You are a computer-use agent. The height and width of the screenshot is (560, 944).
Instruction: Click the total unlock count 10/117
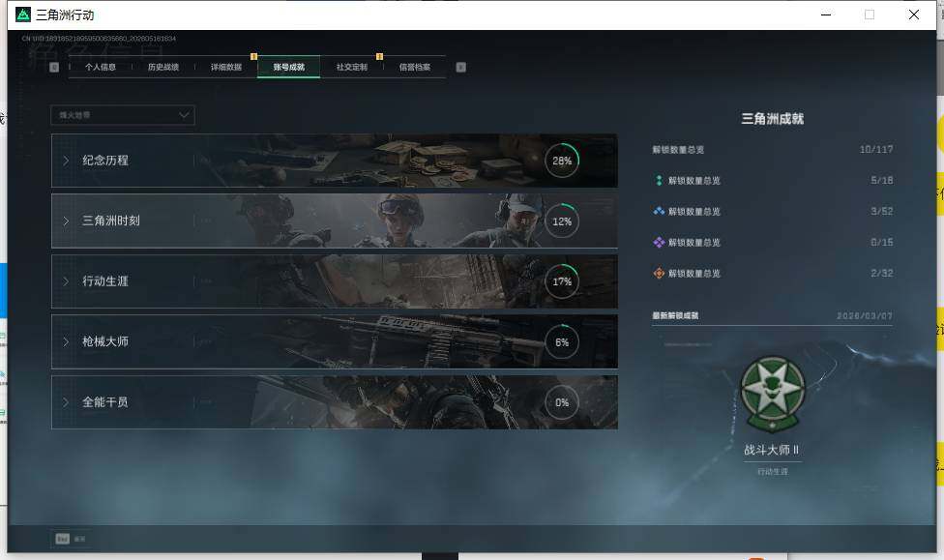[876, 149]
